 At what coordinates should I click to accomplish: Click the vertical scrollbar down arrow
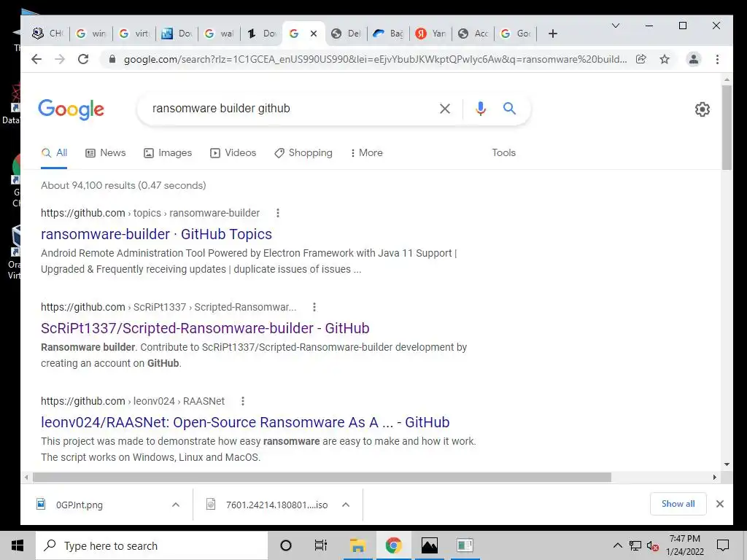(727, 464)
